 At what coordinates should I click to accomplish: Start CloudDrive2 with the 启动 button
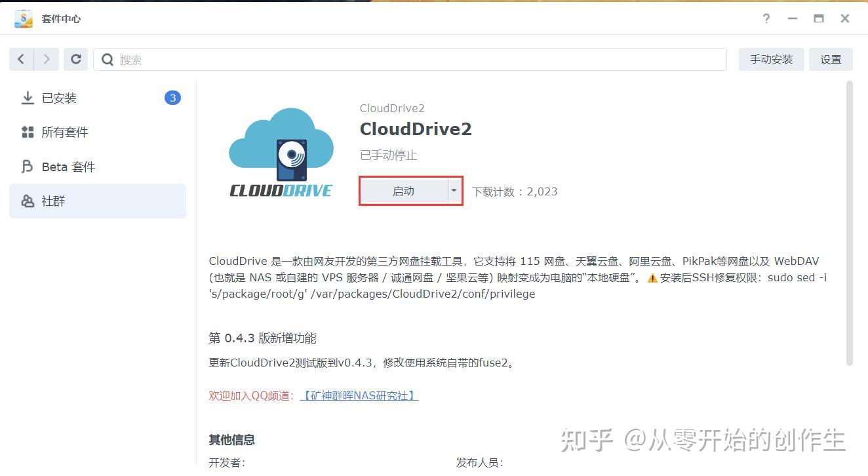(x=404, y=191)
